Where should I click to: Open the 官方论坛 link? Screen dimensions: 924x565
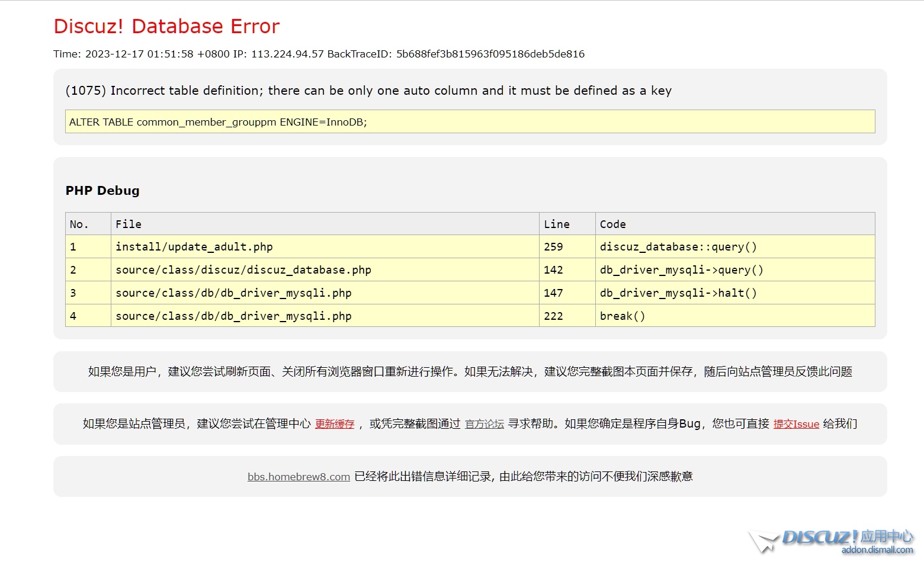484,424
